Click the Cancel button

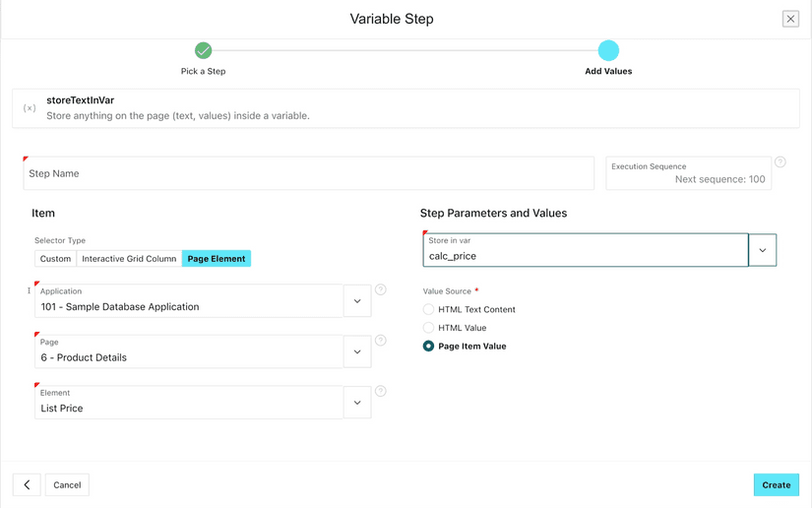[x=67, y=484]
